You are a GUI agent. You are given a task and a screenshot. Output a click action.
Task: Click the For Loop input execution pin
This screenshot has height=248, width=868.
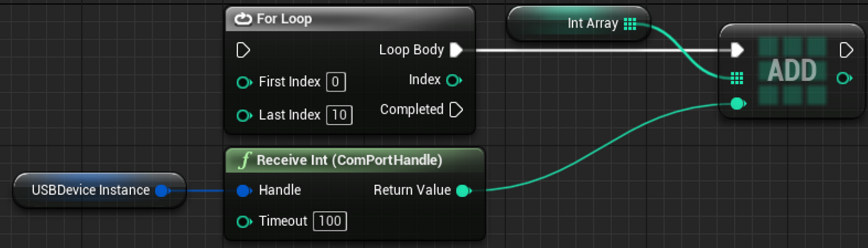[243, 50]
